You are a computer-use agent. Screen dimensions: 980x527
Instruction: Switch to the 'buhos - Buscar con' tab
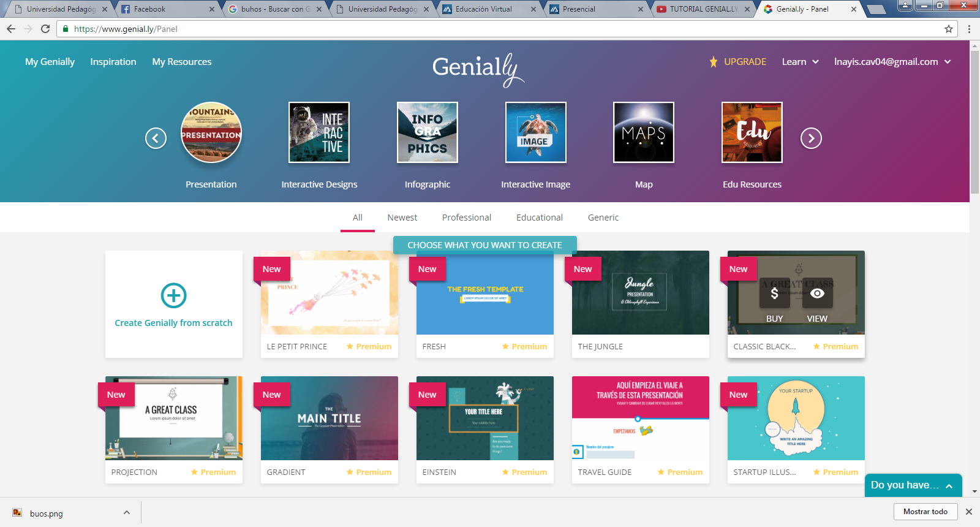[x=274, y=9]
